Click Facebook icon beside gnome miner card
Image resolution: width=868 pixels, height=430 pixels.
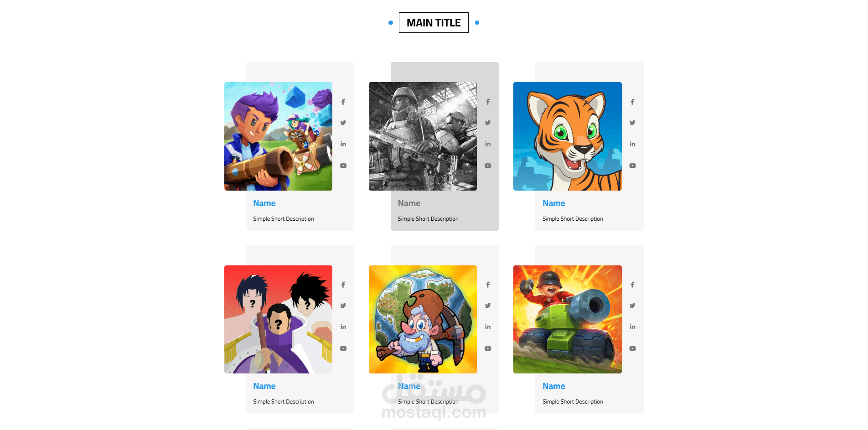coord(488,285)
